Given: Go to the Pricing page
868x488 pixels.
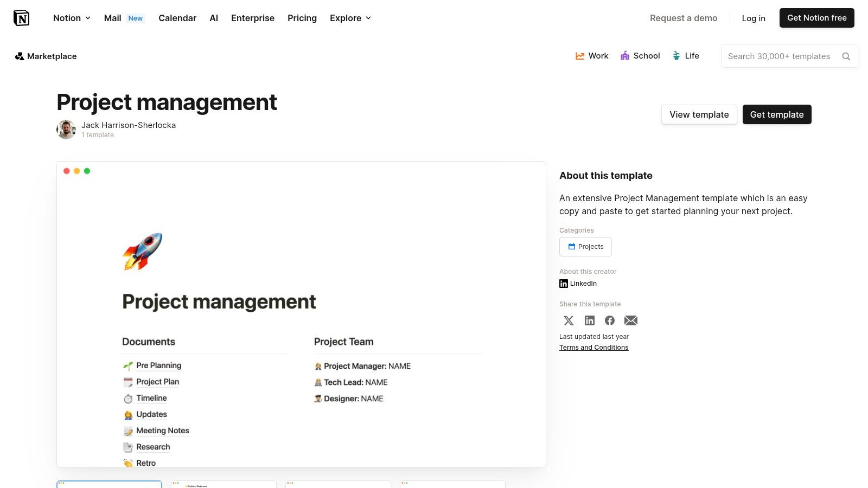Looking at the screenshot, I should (302, 18).
